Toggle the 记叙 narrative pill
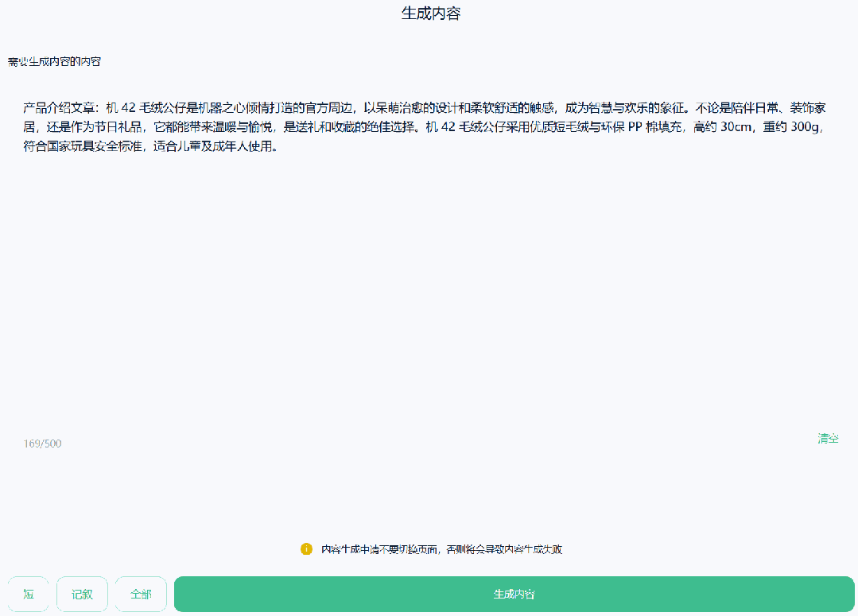Screen dimensions: 858x616 [x=82, y=593]
